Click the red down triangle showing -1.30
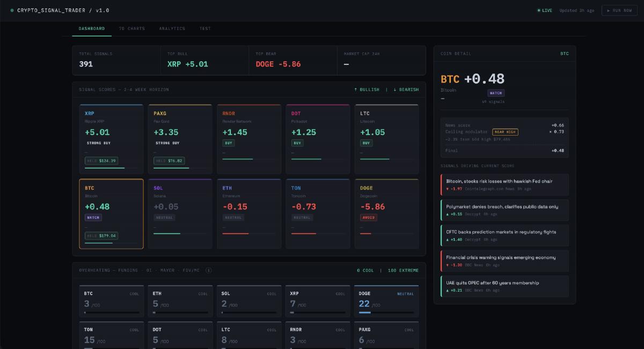Viewport: 644px width, 349px height. [x=448, y=265]
